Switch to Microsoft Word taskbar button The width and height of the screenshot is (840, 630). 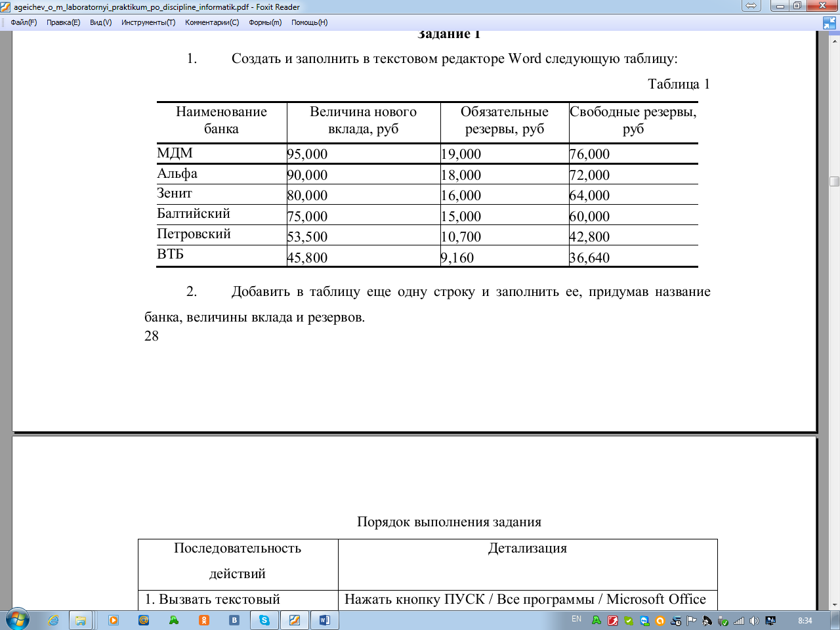[325, 620]
